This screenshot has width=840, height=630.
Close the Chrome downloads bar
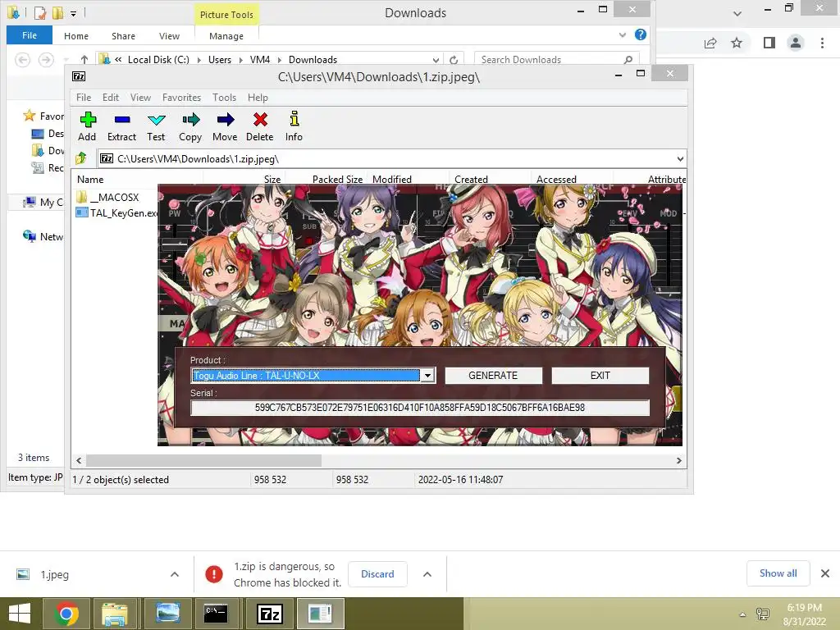click(825, 573)
